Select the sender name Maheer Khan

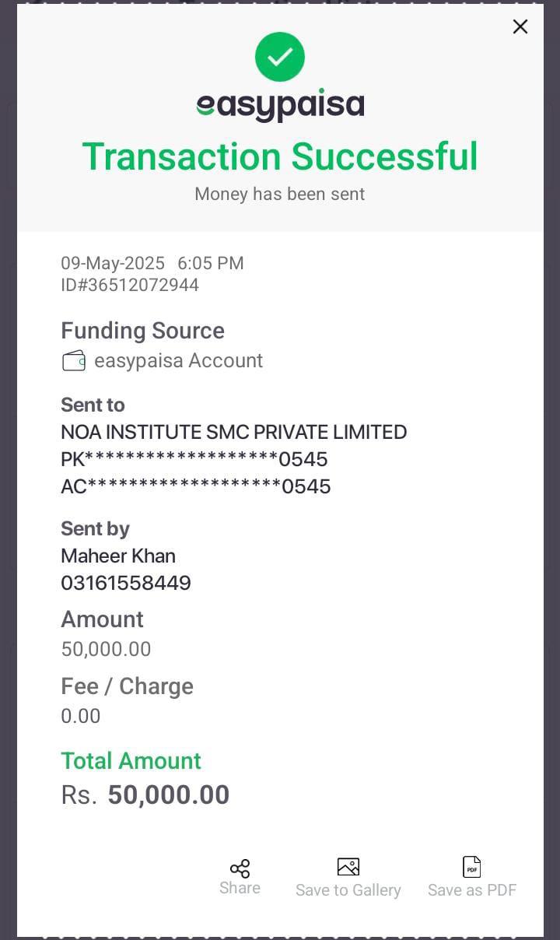click(x=118, y=556)
